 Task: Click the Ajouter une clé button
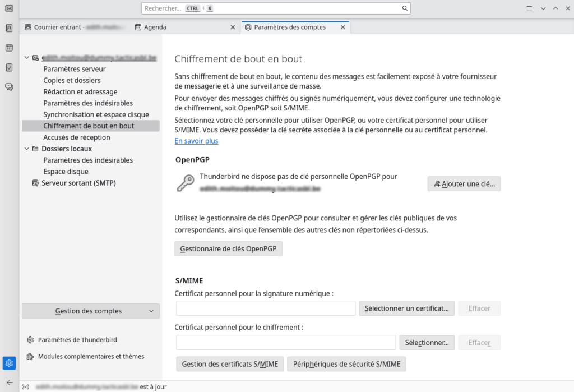[x=464, y=184]
